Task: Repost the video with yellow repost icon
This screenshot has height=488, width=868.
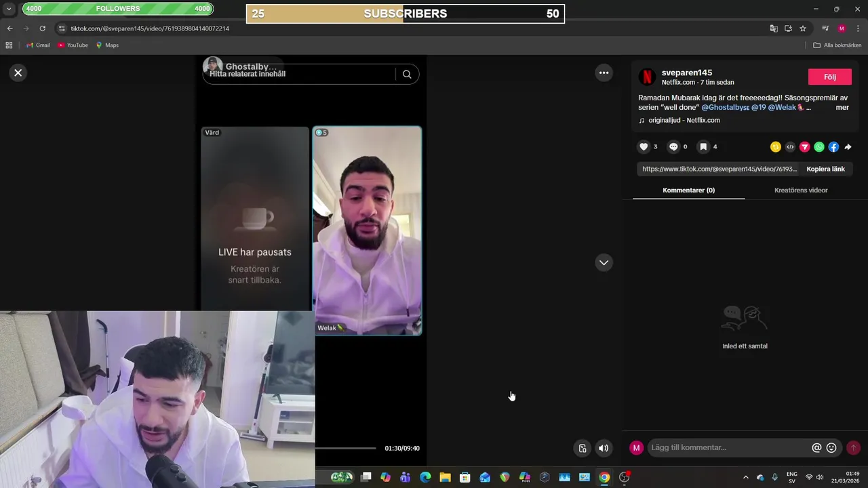Action: click(x=776, y=146)
